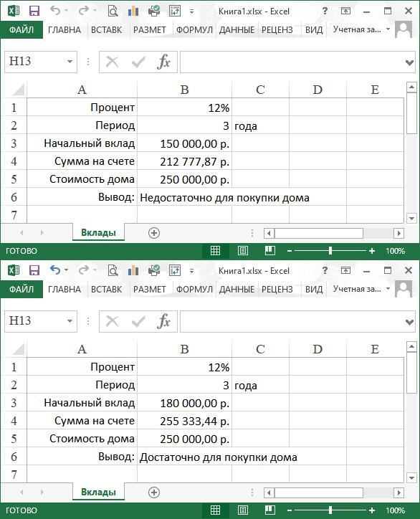420x519 pixels.
Task: Open Print Preview icon in the bottom window toolbar
Action: 113,271
